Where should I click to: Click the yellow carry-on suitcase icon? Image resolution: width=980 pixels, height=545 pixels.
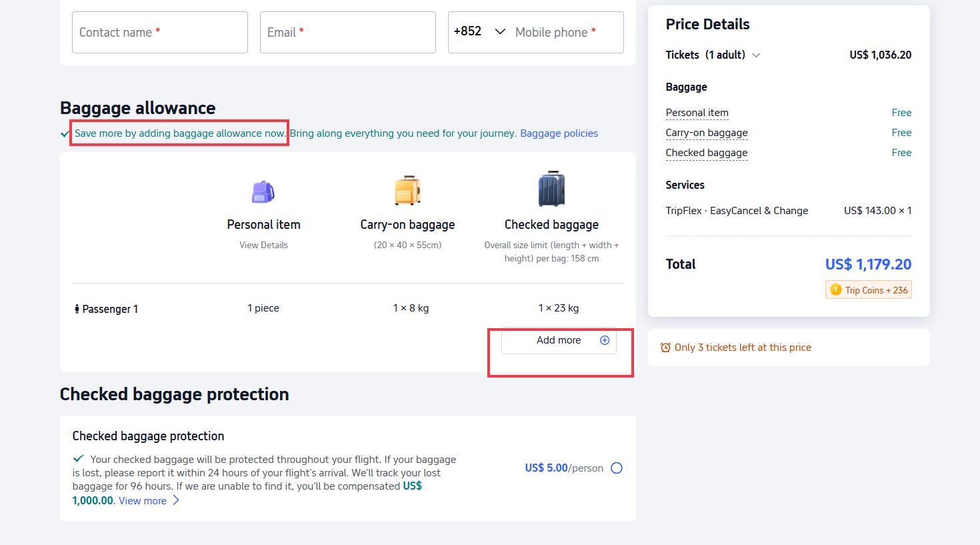point(407,190)
